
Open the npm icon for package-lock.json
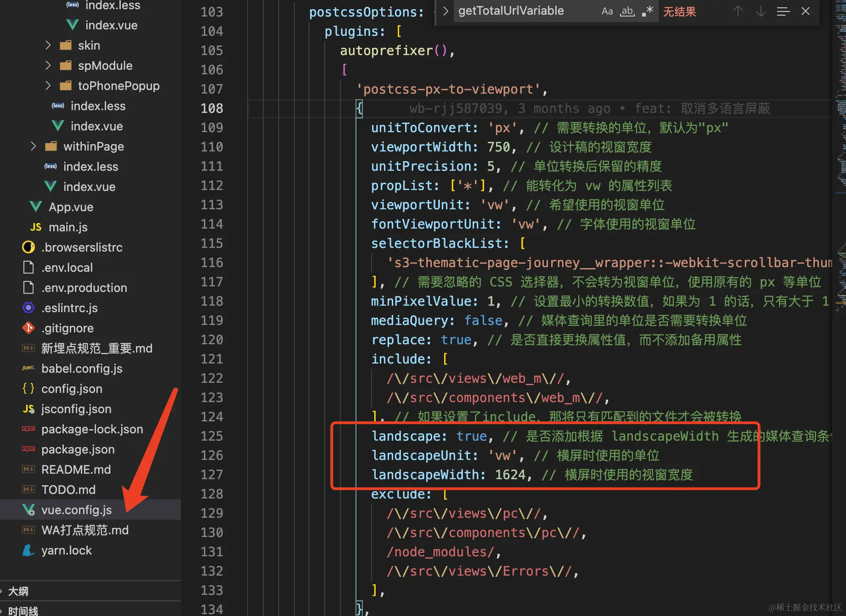pyautogui.click(x=28, y=429)
